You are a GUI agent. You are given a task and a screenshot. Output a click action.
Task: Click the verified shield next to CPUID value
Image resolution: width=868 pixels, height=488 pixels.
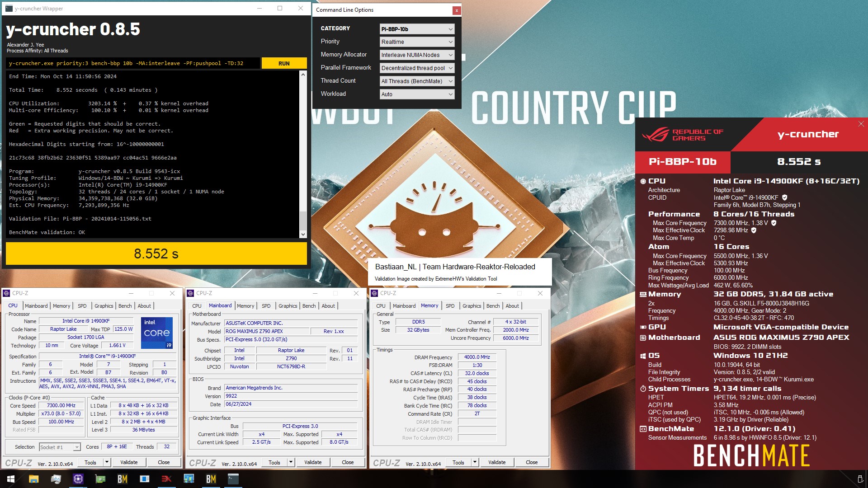pyautogui.click(x=785, y=197)
